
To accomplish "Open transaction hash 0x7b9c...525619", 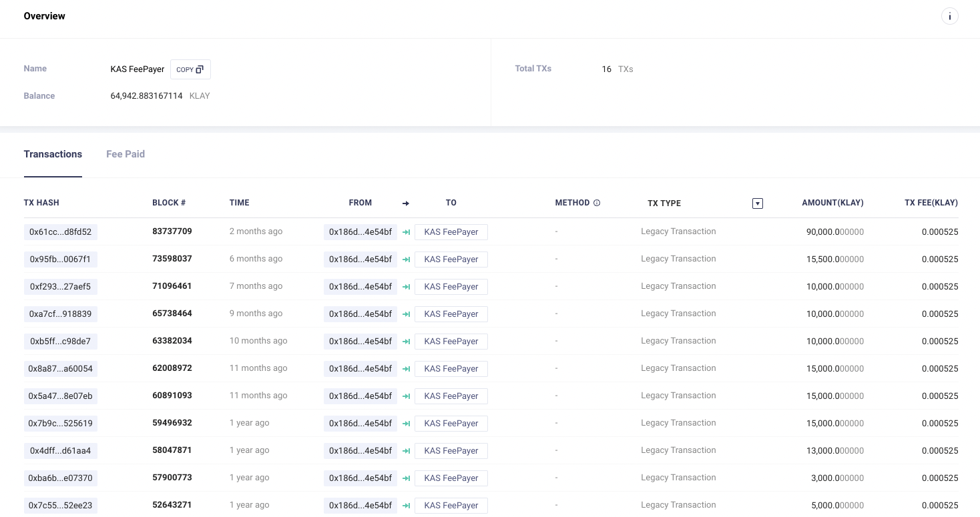I will (x=61, y=424).
